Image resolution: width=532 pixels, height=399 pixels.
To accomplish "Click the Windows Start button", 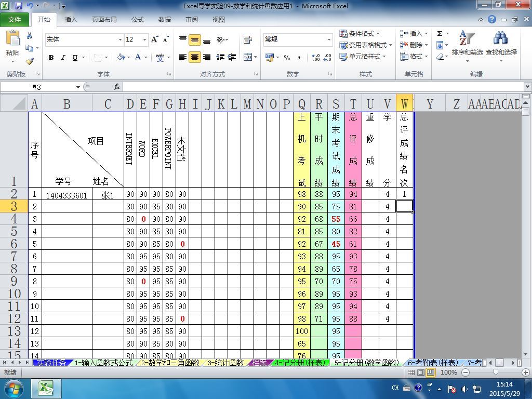I will point(14,389).
